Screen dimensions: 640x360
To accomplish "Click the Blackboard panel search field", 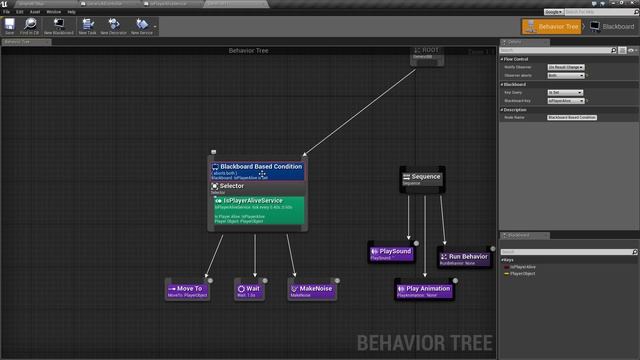I will pos(565,252).
